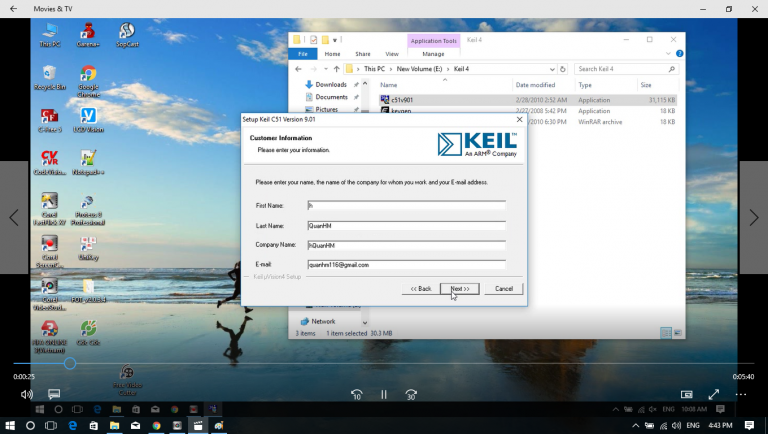Enter full screen mode
The image size is (768, 434).
point(714,395)
